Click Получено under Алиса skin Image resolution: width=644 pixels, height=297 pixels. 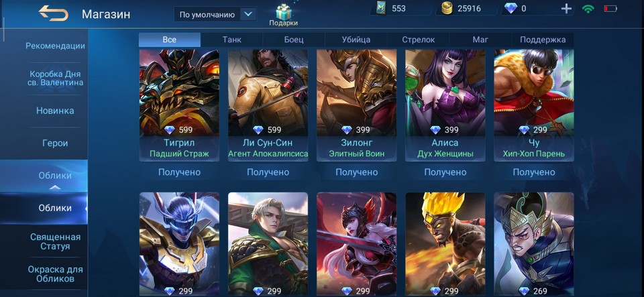pyautogui.click(x=445, y=172)
